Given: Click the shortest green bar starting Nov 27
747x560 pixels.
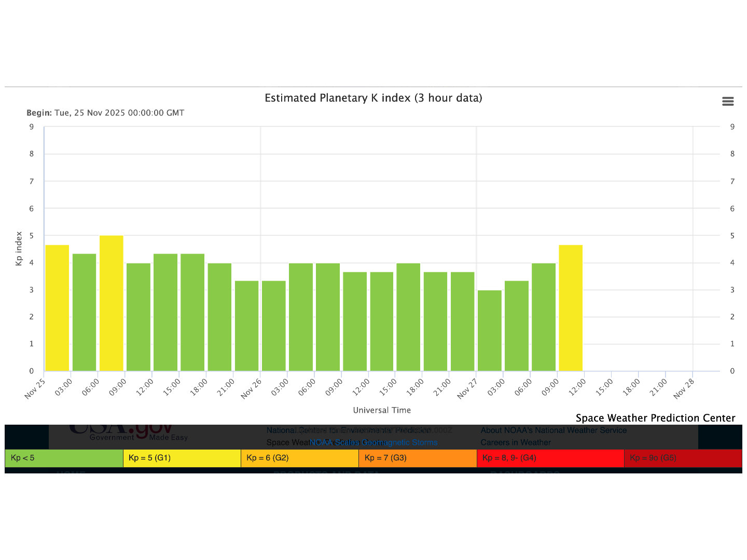Looking at the screenshot, I should 490,331.
